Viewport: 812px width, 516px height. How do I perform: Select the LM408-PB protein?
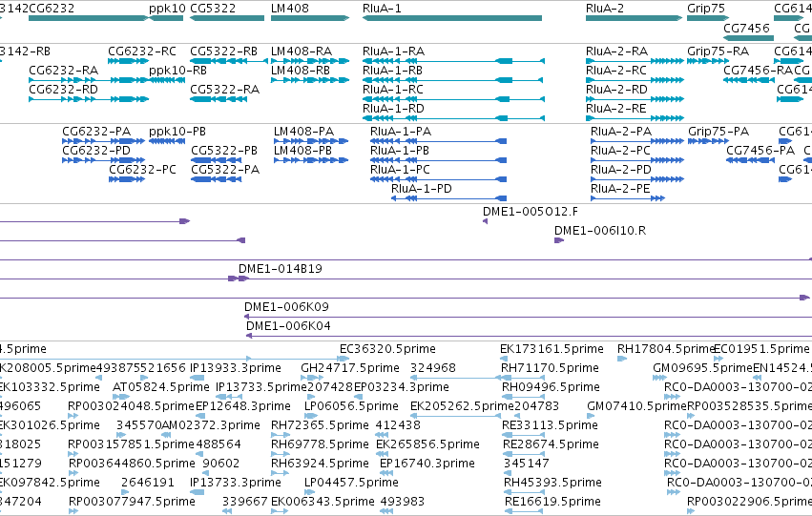[311, 160]
